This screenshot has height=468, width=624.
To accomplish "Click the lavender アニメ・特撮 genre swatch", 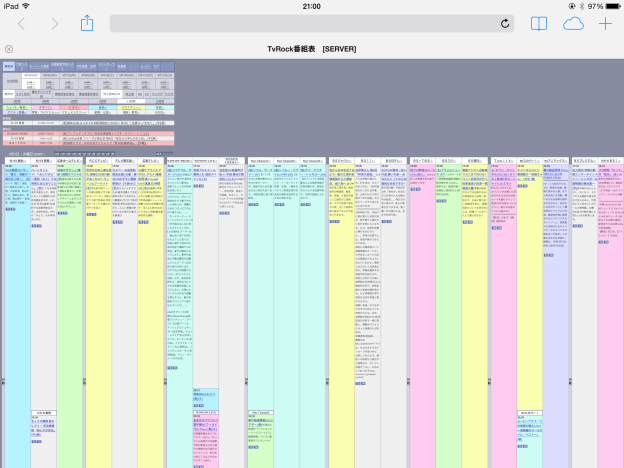I will (17, 112).
